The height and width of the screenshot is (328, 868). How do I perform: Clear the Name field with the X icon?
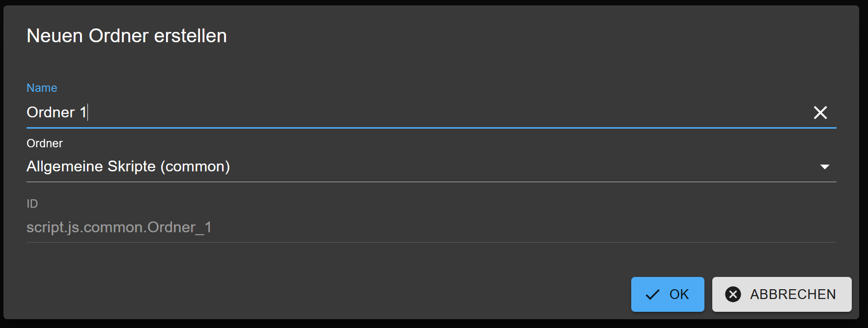[x=820, y=113]
